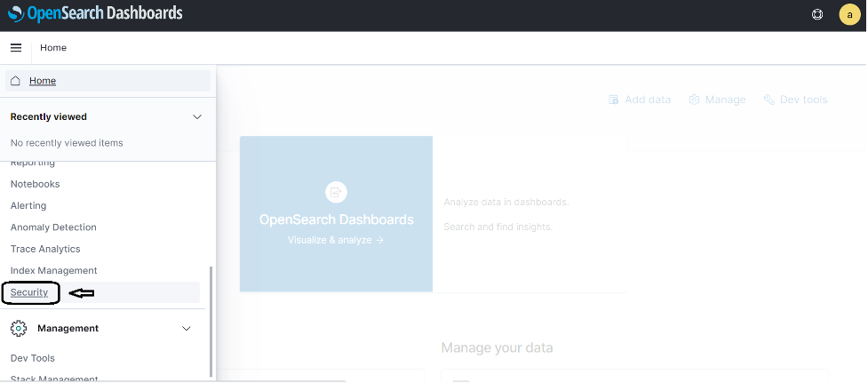Toggle the hamburger navigation menu
Screen dimensions: 868x383
(x=16, y=48)
